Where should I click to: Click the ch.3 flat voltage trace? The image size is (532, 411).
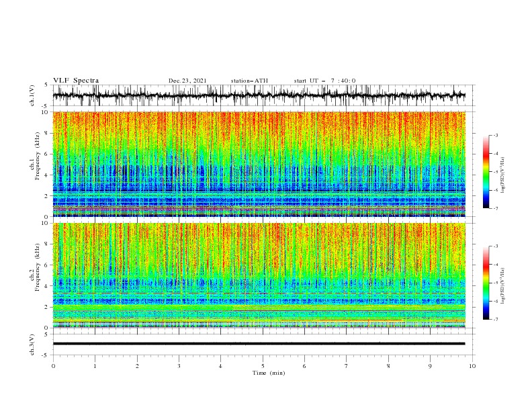pyautogui.click(x=259, y=344)
